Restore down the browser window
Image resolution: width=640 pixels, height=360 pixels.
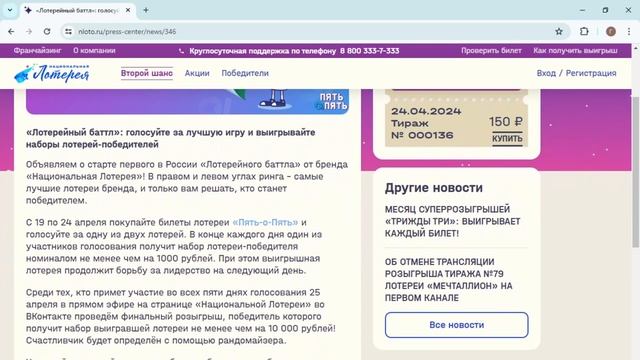(605, 10)
